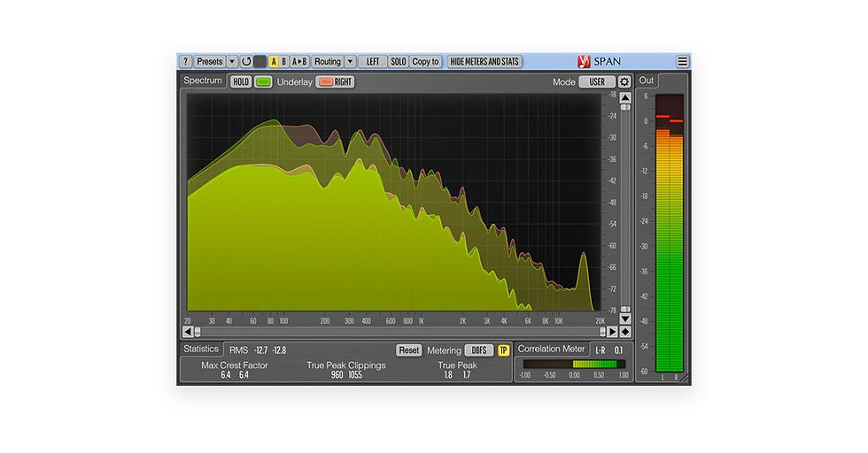Open the L-R correlation channel selector
This screenshot has height=453, width=868.
pyautogui.click(x=601, y=350)
